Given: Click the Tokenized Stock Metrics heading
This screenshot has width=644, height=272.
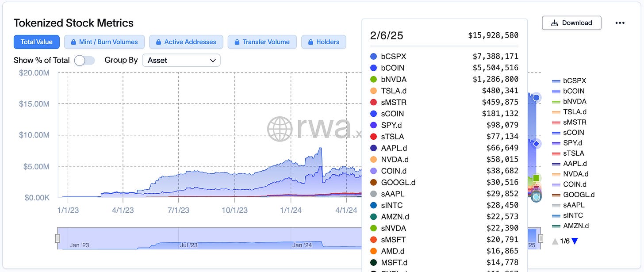Looking at the screenshot, I should tap(73, 23).
